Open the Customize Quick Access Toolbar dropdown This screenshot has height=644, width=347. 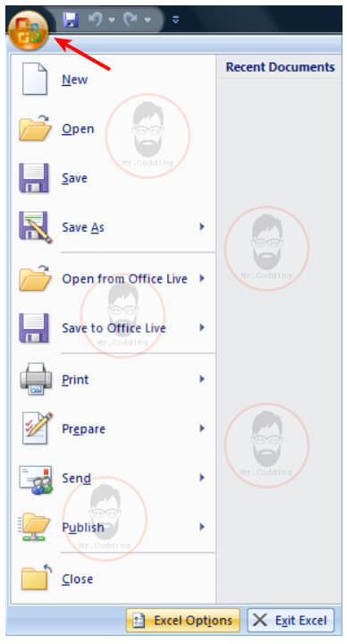click(x=176, y=20)
